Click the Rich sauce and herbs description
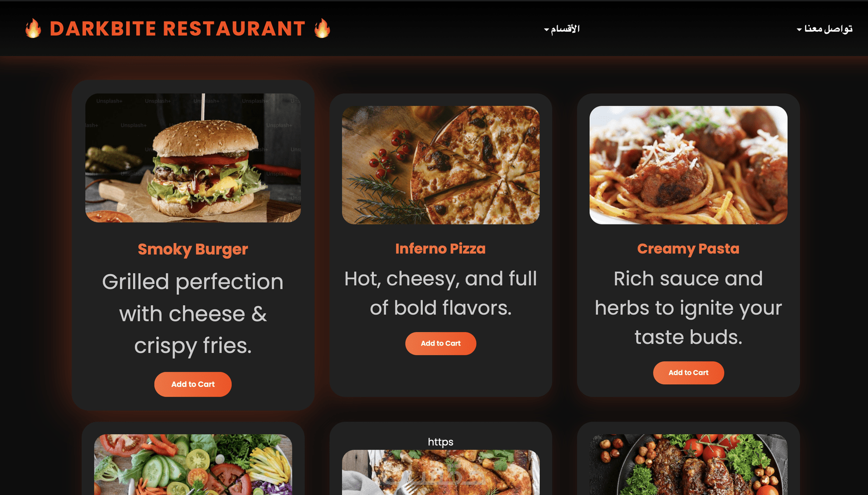 (688, 308)
